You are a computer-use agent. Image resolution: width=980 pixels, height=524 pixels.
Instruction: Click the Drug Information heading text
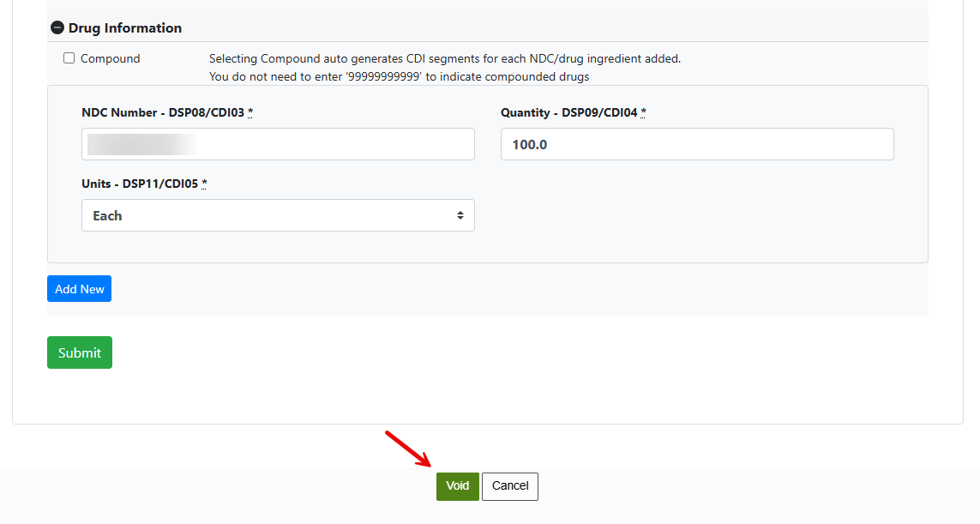[x=125, y=27]
